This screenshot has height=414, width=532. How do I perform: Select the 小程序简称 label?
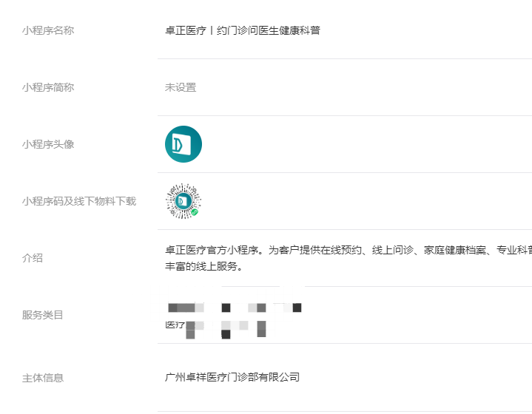point(48,87)
